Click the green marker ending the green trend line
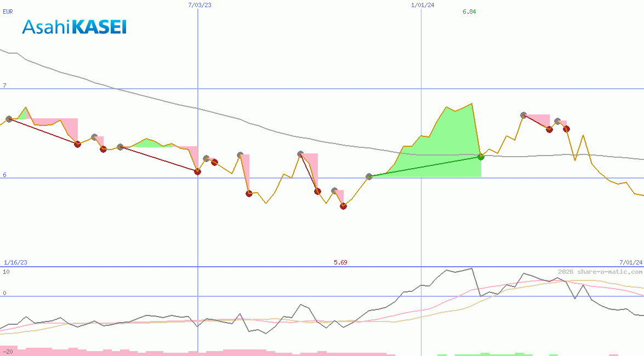Viewport: 644px width, 356px height. 481,157
